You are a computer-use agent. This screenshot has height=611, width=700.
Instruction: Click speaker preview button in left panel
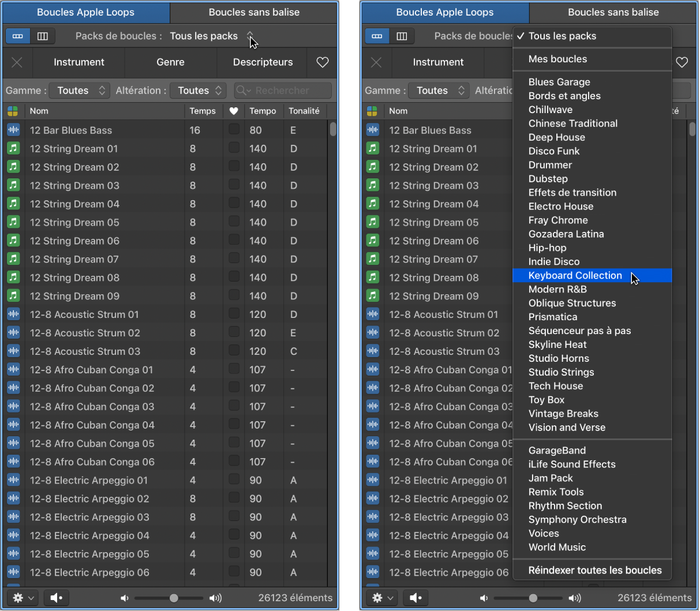click(56, 598)
